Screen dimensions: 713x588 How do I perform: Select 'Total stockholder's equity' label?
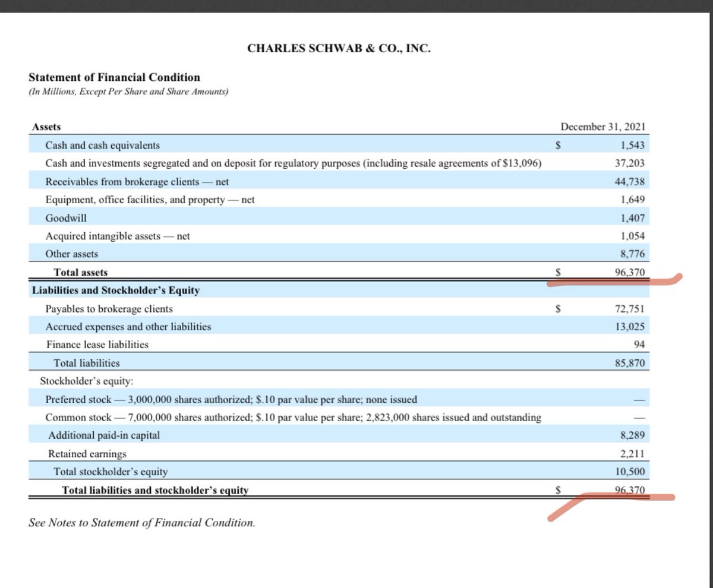point(111,472)
